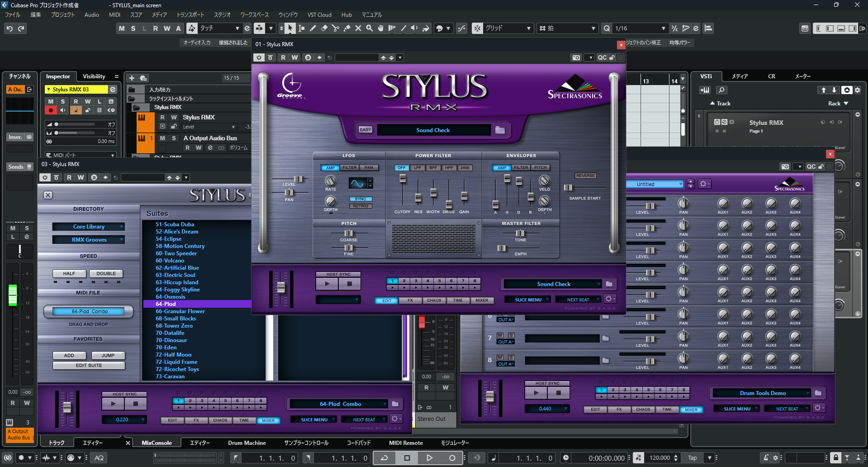
Task: Adjust CUTOFF slider in Power Filter
Action: pos(402,179)
